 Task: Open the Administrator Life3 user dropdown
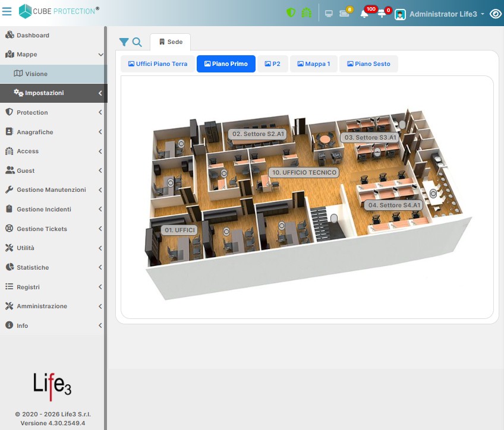tap(439, 14)
